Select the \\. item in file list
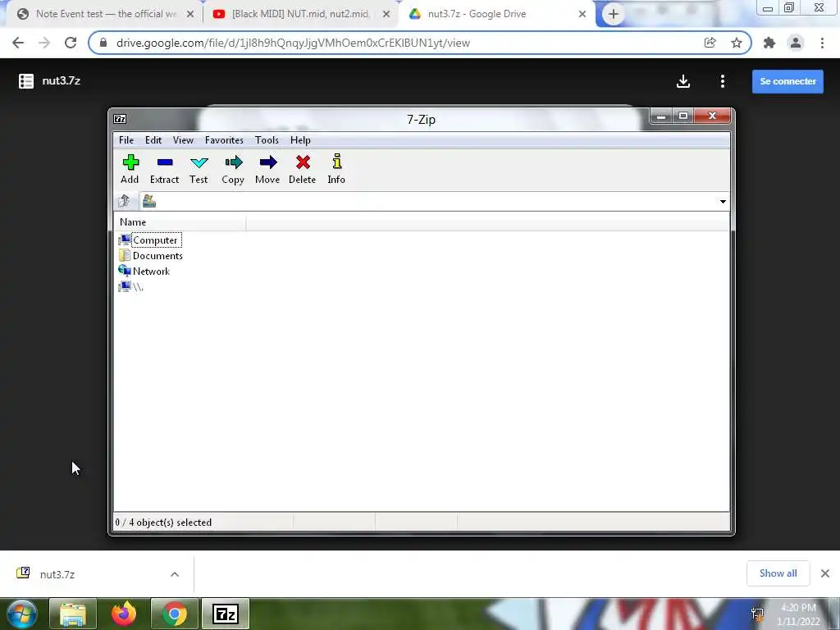The height and width of the screenshot is (630, 840). [130, 286]
